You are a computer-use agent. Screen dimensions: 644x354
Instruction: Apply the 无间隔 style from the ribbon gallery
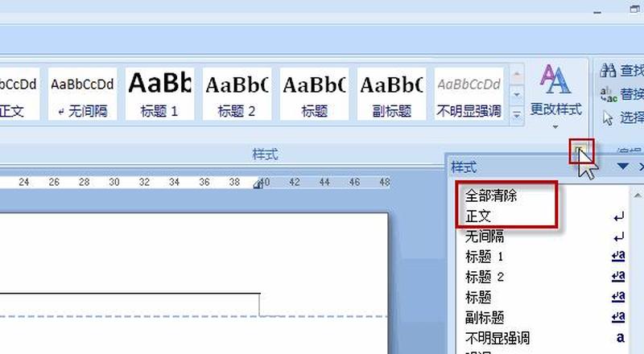(x=83, y=94)
